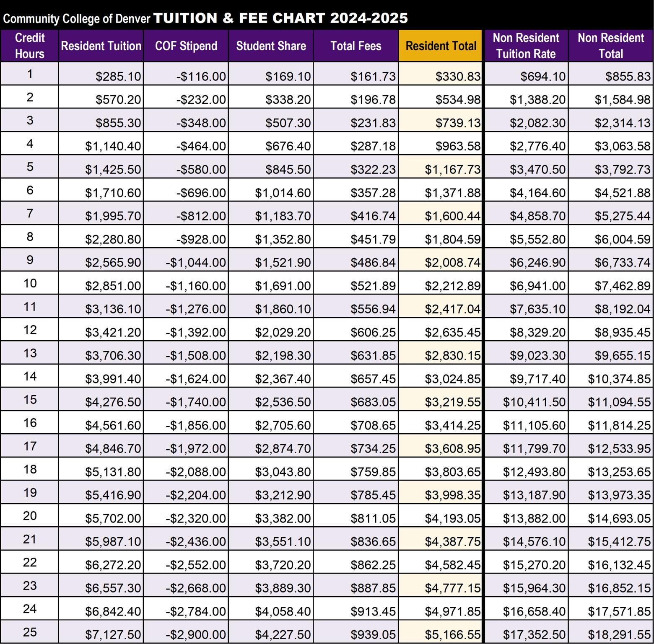Click the Non Resident Total column header
Viewport: 654px width, 644px height.
click(611, 46)
